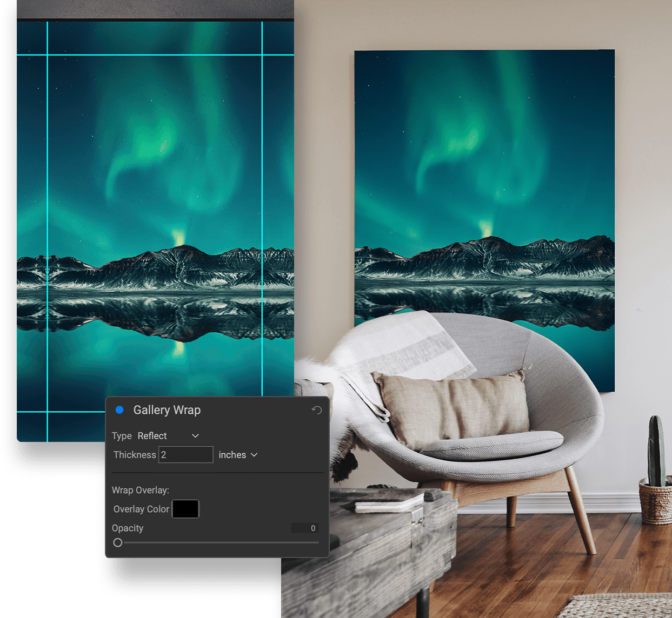Open the black Overlay Color swatch
The image size is (672, 618).
(x=185, y=509)
